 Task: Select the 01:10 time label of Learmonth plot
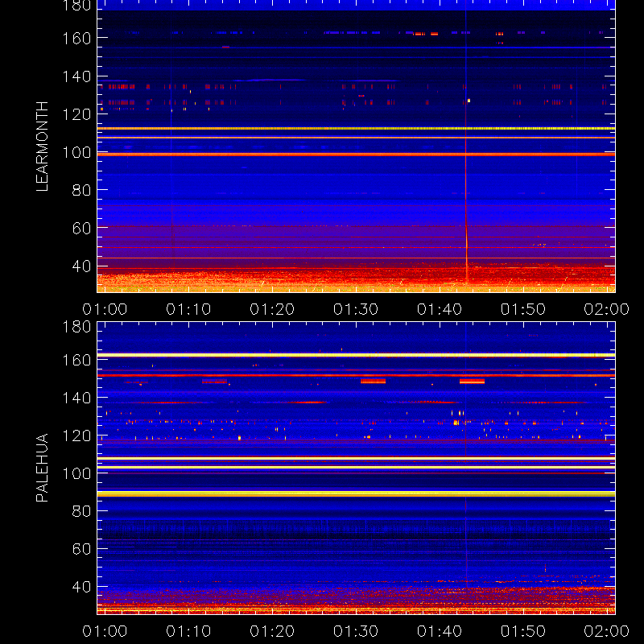click(x=188, y=309)
